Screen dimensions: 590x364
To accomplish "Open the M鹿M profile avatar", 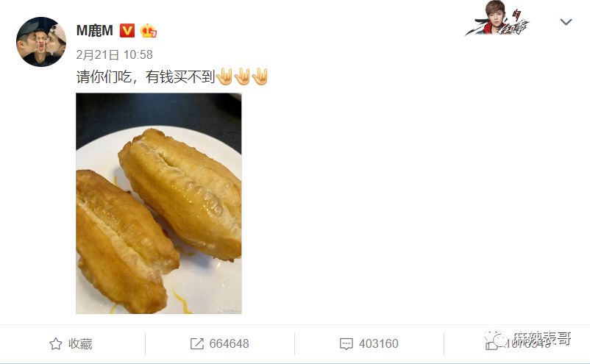I will [x=41, y=41].
